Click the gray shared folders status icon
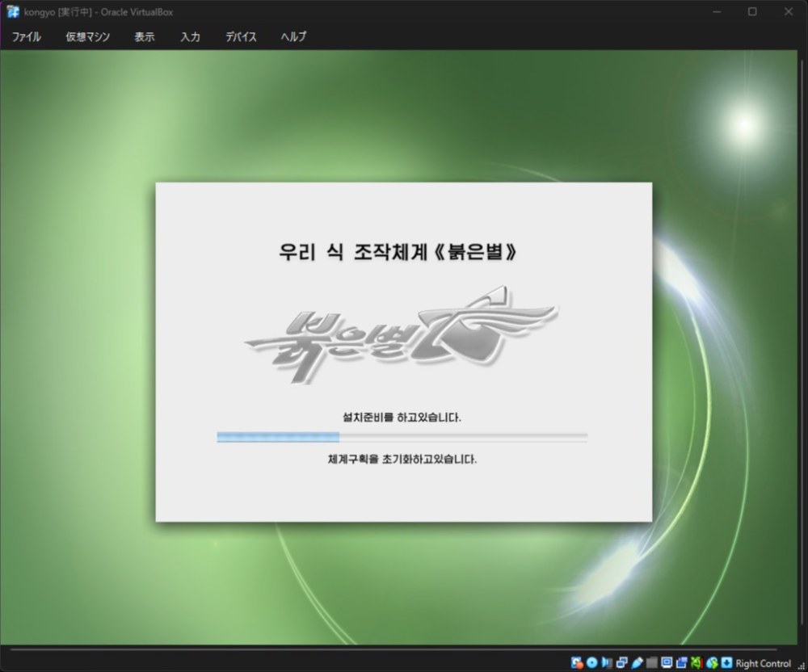Screen dimensions: 808x672 click(x=652, y=663)
